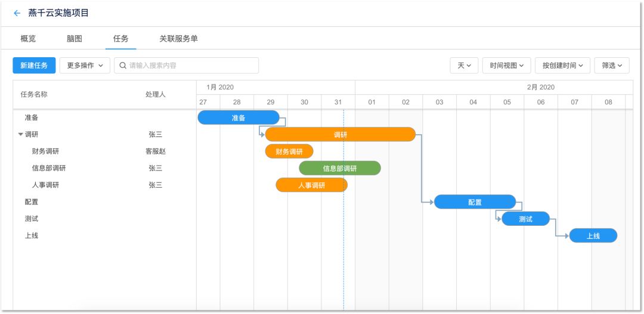Viewport: 644px width, 314px height.
Task: Type in the 请输入搜索内容 search field
Action: tap(191, 66)
